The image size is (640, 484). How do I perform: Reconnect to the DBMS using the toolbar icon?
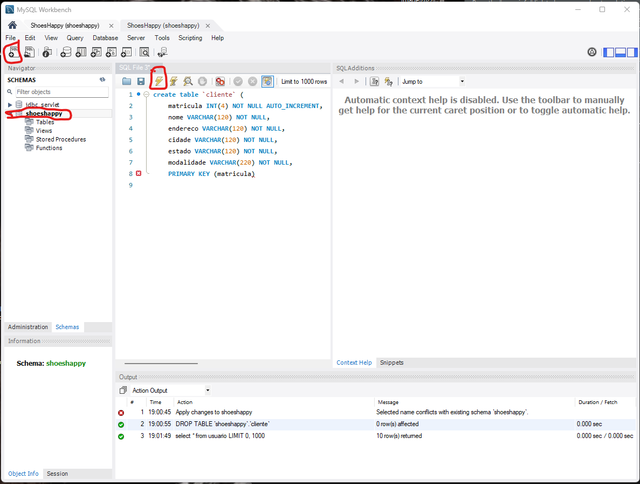(162, 52)
